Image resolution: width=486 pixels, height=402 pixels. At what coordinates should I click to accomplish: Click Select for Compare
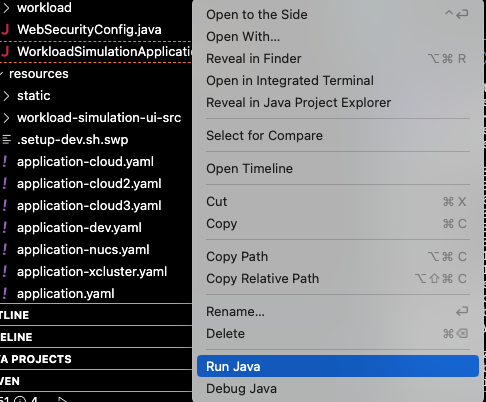(x=338, y=136)
